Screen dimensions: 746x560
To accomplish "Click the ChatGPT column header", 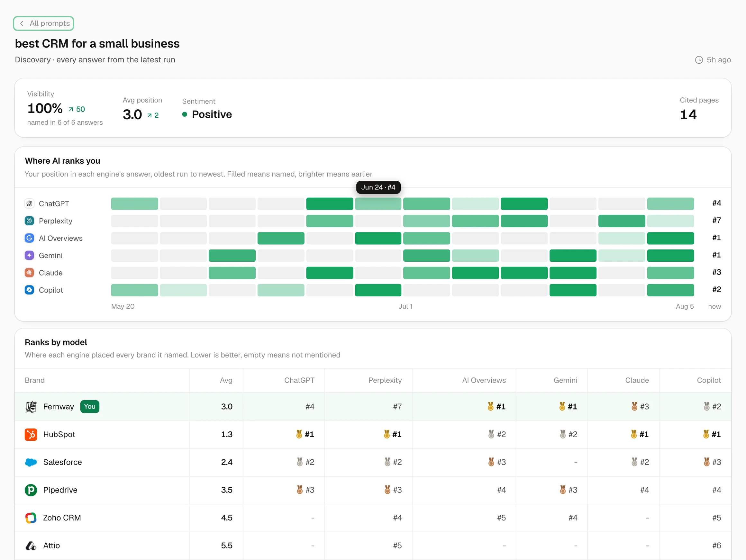I will click(x=299, y=380).
